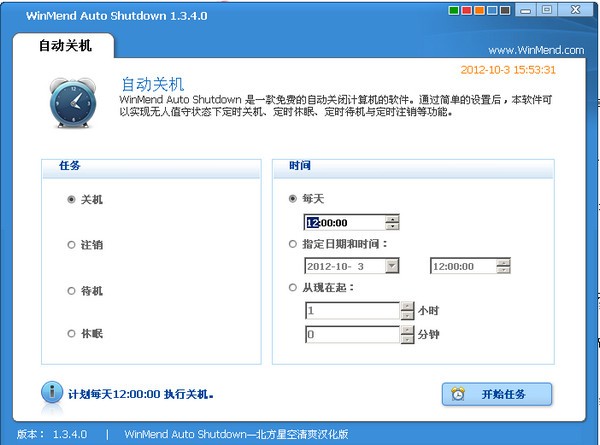The height and width of the screenshot is (445, 600).
Task: Choose the 指定日期和时间 radio option
Action: 338,244
